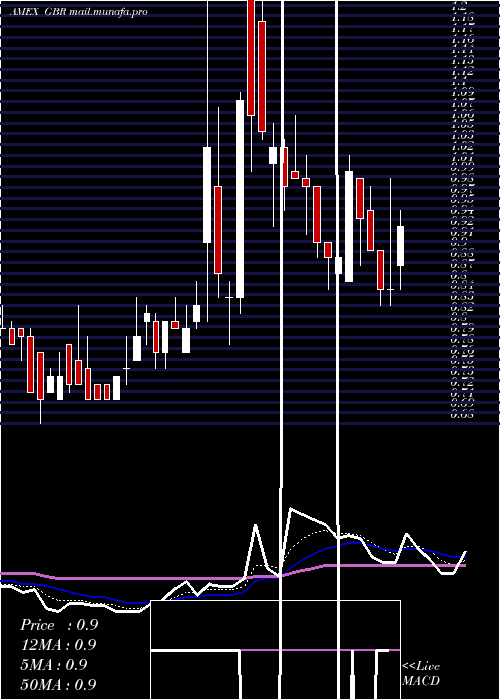
Task: Click the AMEX GBR mail.munafa.pro chart title
Action: click(79, 12)
